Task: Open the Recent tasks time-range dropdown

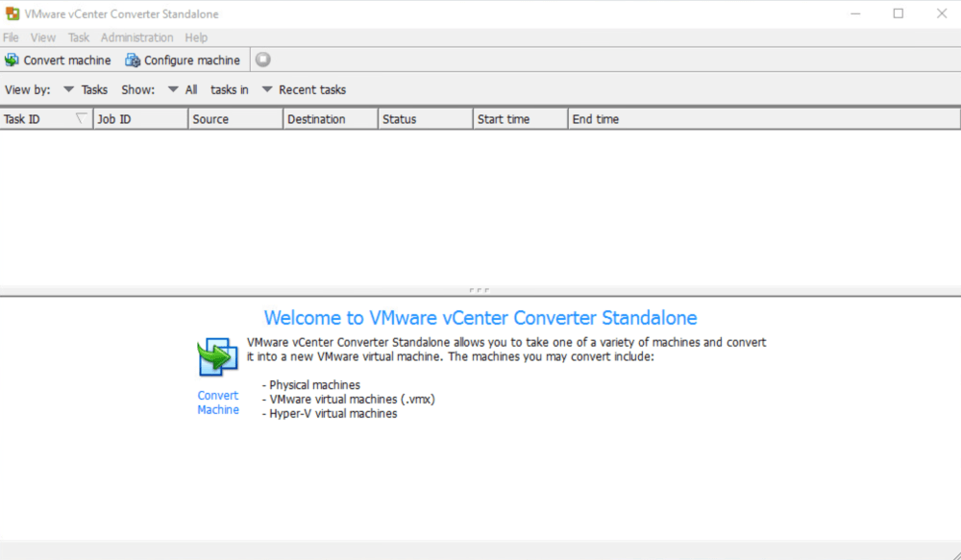Action: tap(266, 89)
